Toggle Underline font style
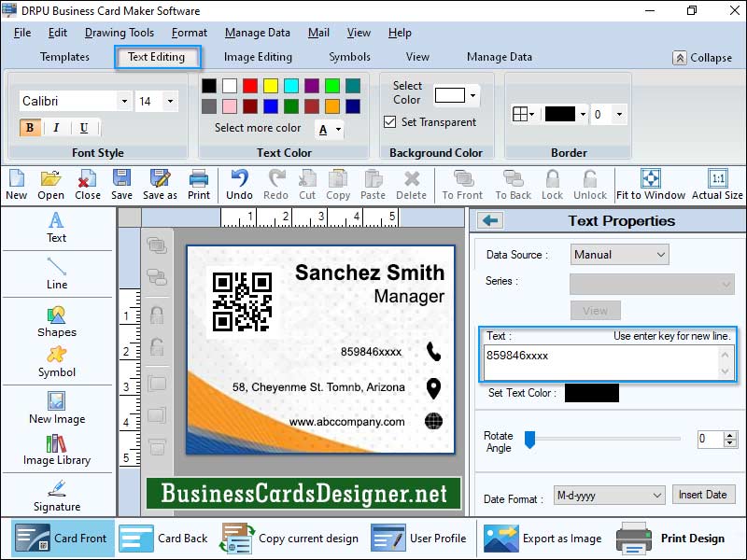The height and width of the screenshot is (560, 747). [x=84, y=128]
